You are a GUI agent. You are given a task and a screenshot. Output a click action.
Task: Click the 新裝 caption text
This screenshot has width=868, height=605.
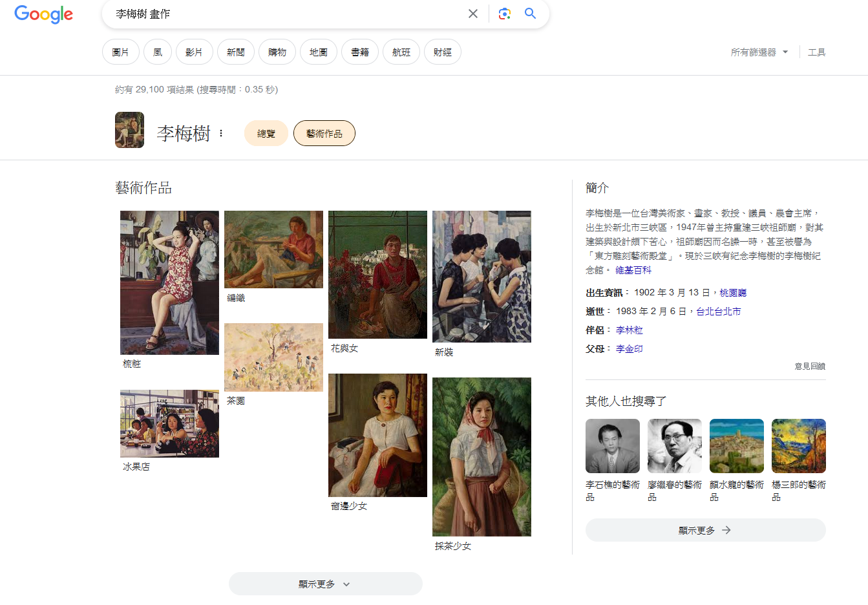(x=444, y=352)
